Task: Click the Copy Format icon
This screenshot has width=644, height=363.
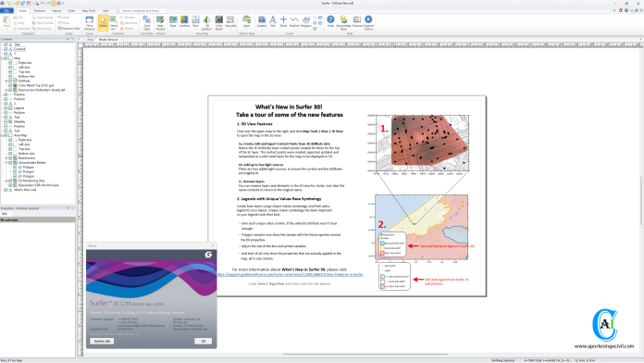Action: pos(33,18)
